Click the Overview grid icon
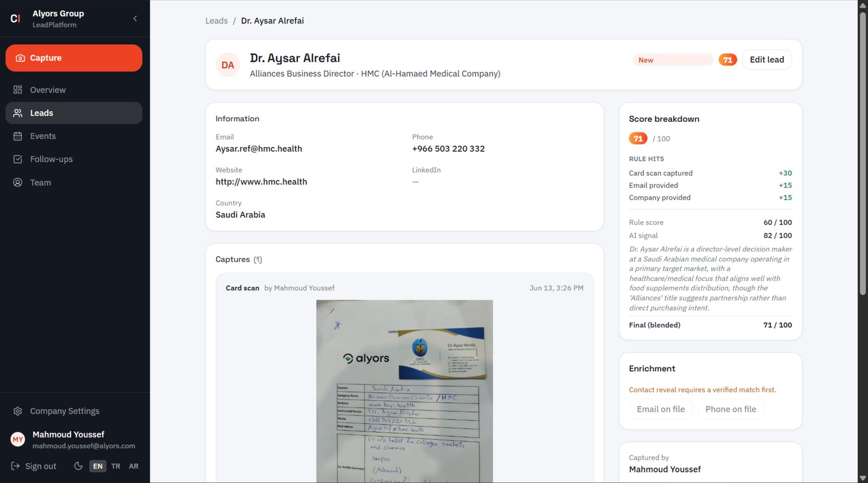The image size is (868, 483). pos(18,90)
